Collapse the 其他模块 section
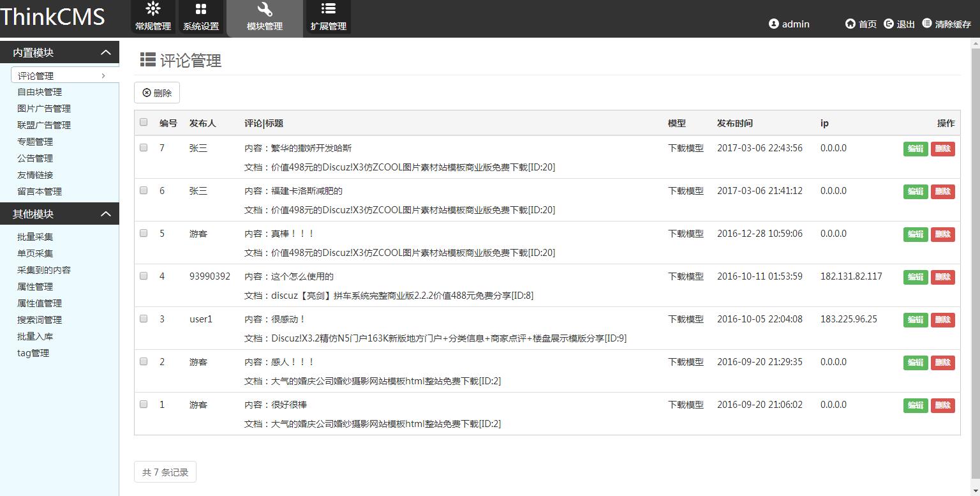The height and width of the screenshot is (496, 980). [x=105, y=213]
